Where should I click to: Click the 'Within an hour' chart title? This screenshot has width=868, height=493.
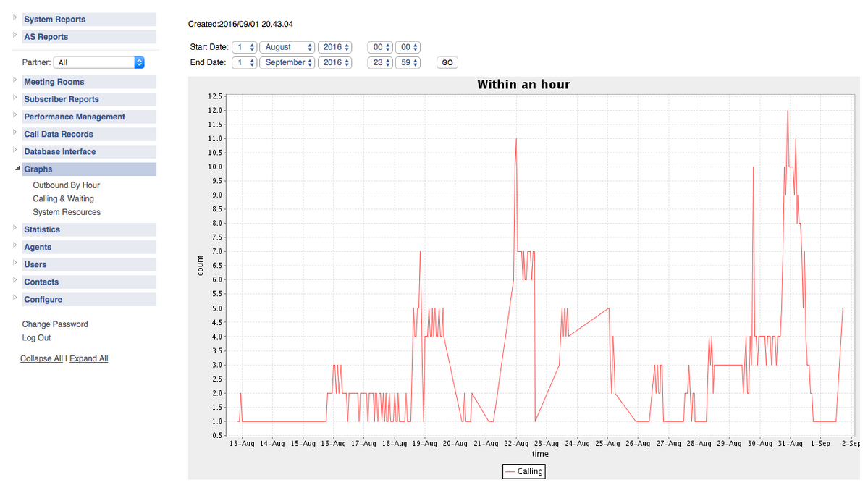523,84
